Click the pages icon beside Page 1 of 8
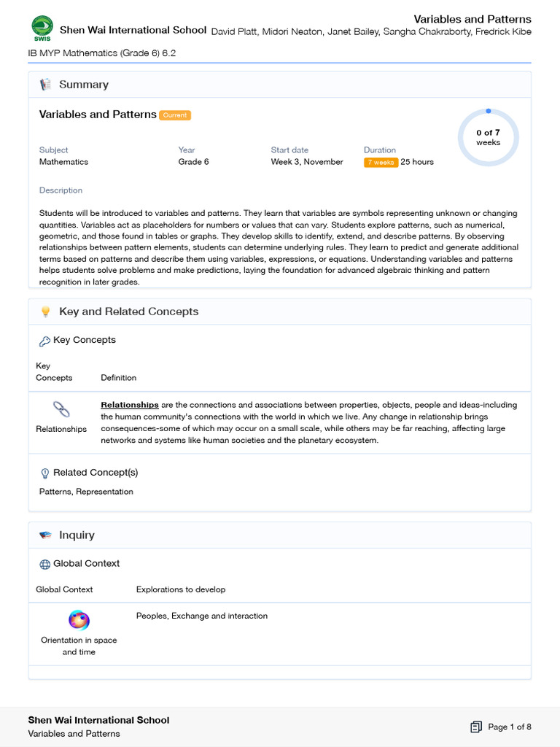560x747 pixels. coord(476,727)
